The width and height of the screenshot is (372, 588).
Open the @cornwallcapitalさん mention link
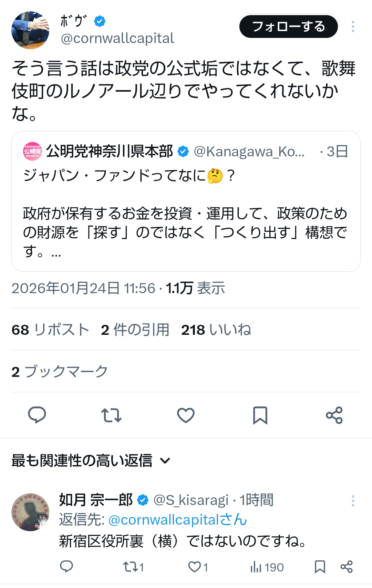tap(178, 520)
